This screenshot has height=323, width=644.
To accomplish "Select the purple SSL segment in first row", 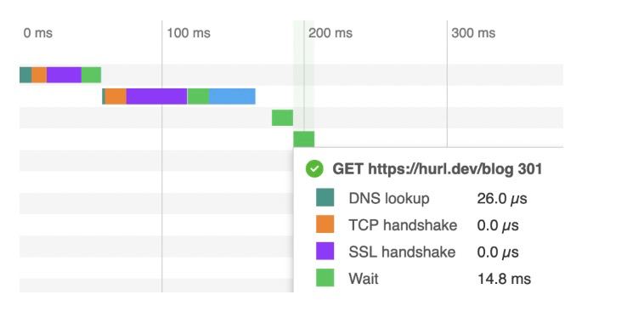I will coord(64,75).
